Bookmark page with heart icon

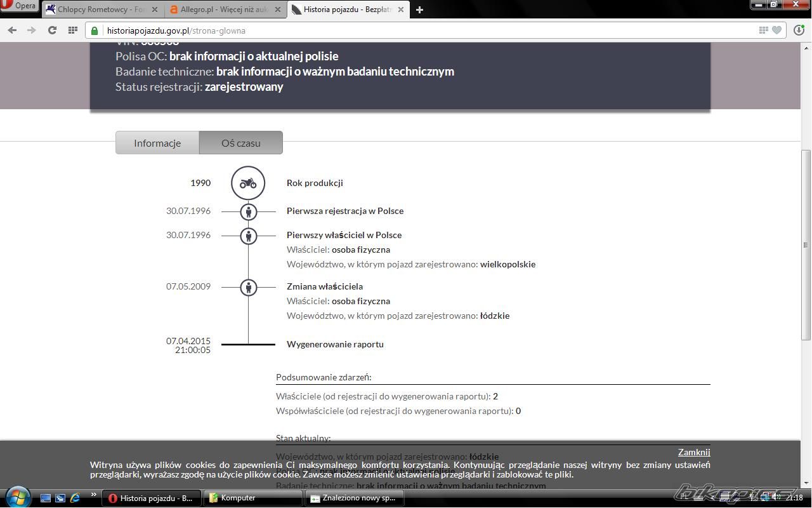coord(776,30)
